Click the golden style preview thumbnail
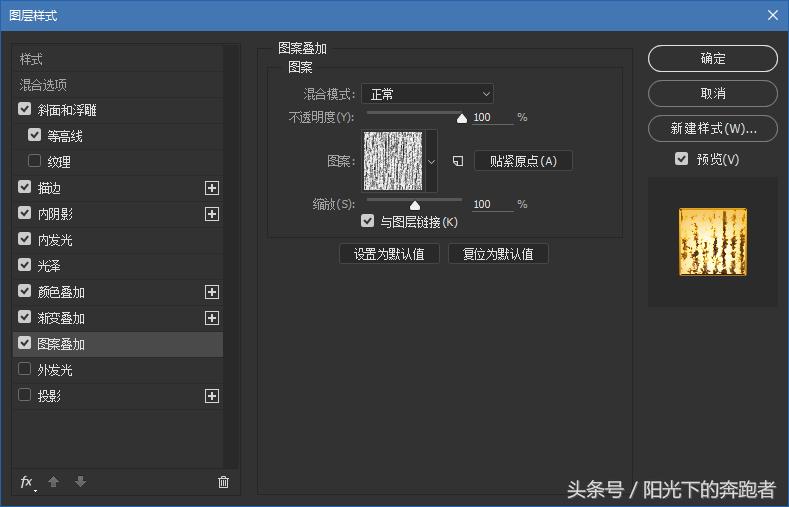 713,242
